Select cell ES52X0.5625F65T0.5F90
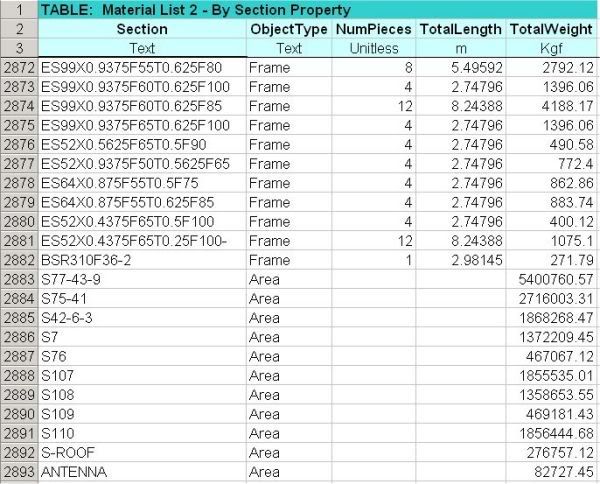The width and height of the screenshot is (600, 484). point(142,145)
